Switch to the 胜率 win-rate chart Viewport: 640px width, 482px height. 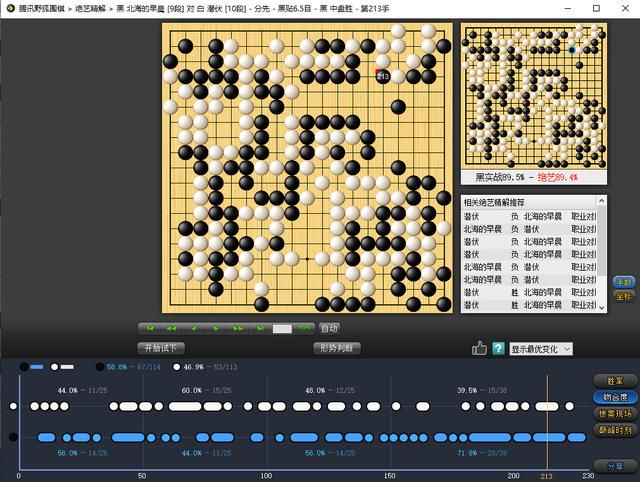tap(615, 381)
